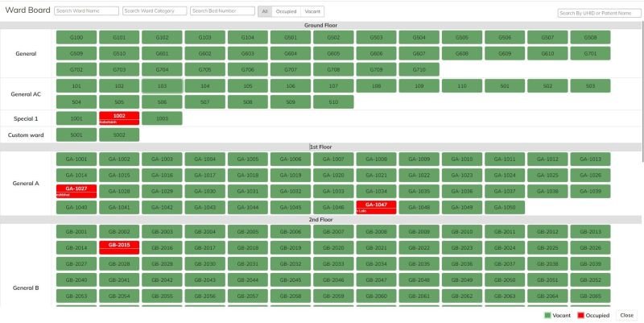Click the green Vacant legend swatch
Screen dimensions: 644x323
coord(547,315)
